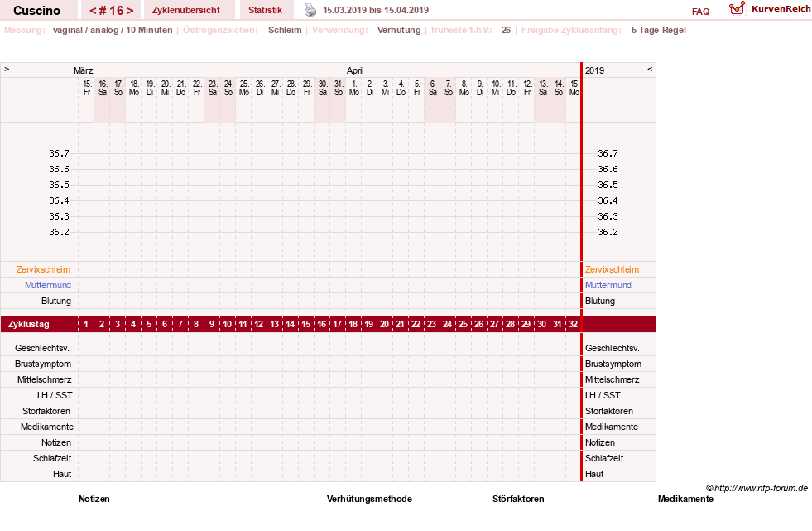Click the left '>' chart navigation arrow

click(7, 70)
